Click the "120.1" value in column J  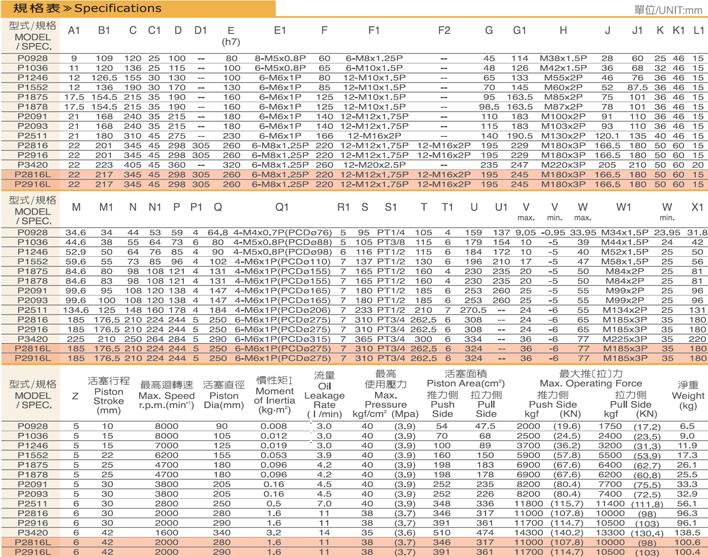[x=607, y=136]
